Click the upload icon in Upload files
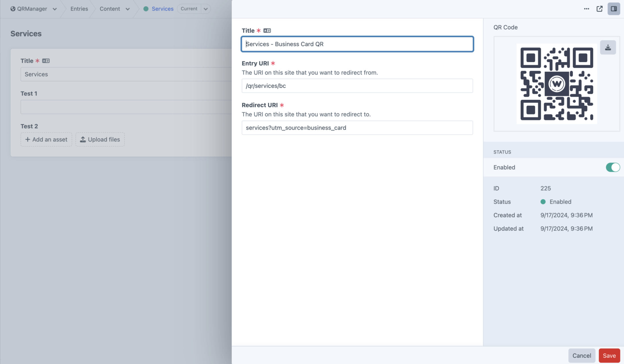624x364 pixels. pyautogui.click(x=83, y=139)
